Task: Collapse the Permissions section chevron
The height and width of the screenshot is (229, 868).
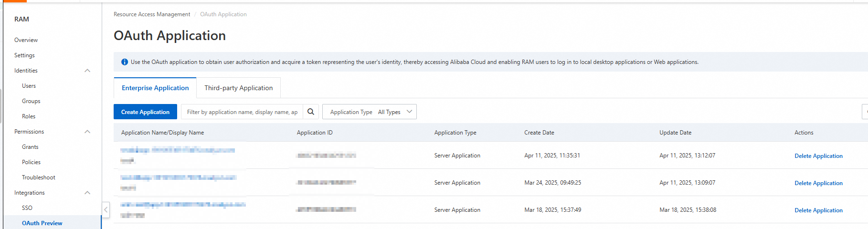Action: [x=87, y=132]
